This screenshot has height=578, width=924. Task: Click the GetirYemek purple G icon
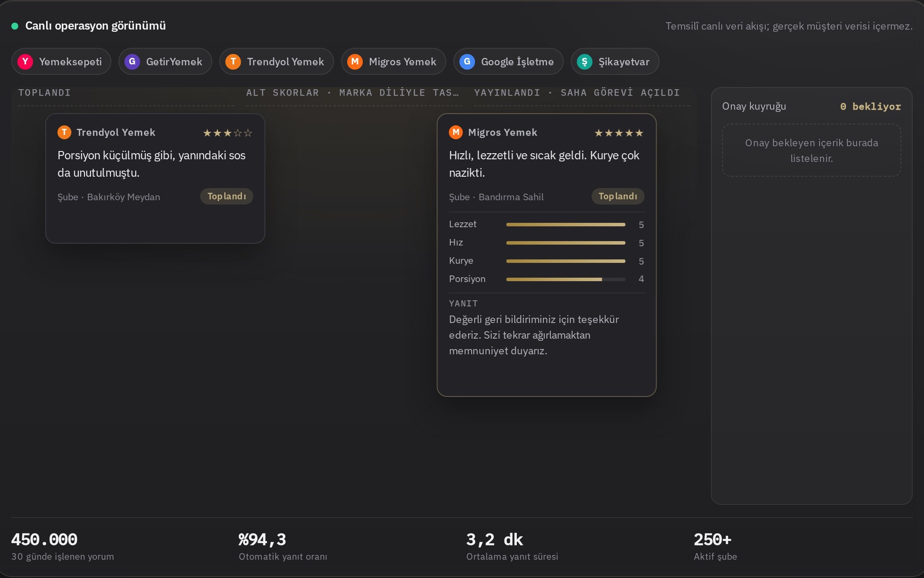coord(132,61)
